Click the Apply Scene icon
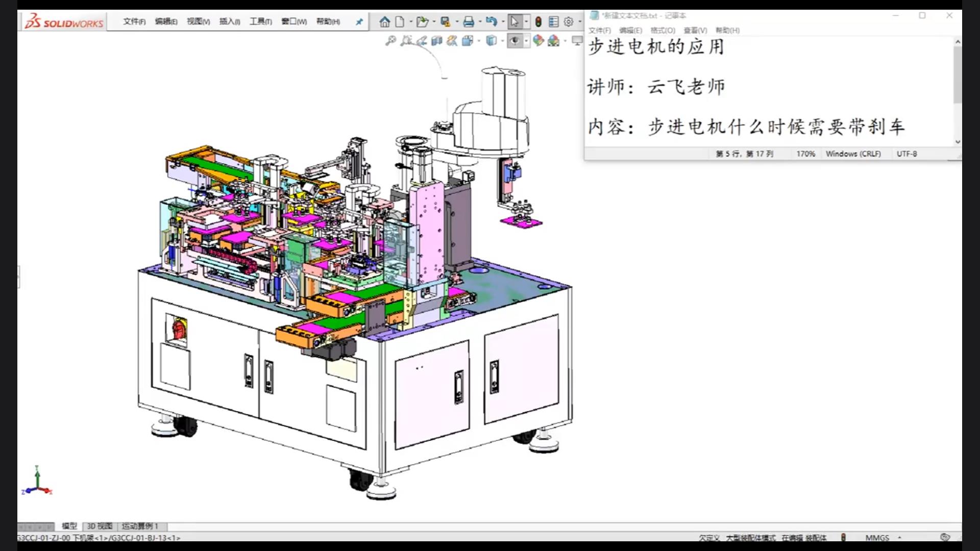 pos(553,41)
